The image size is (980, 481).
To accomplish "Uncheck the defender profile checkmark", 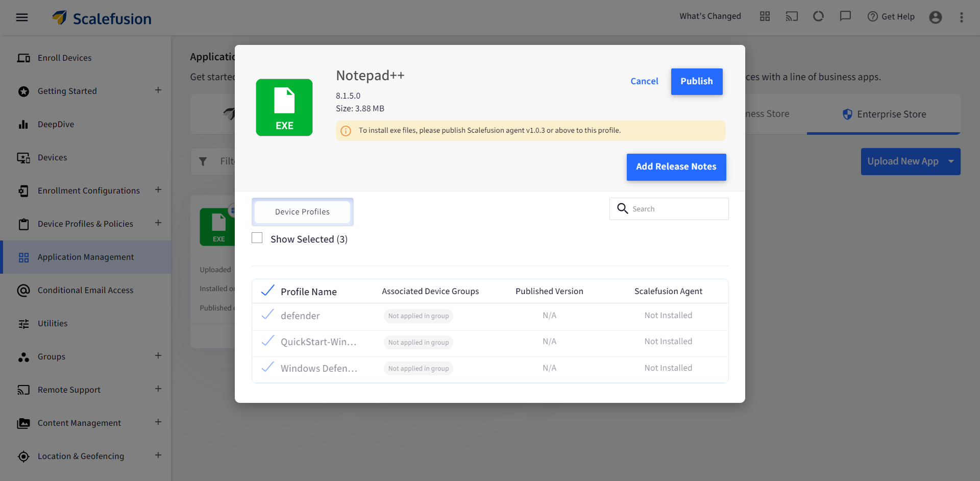I will [x=267, y=315].
